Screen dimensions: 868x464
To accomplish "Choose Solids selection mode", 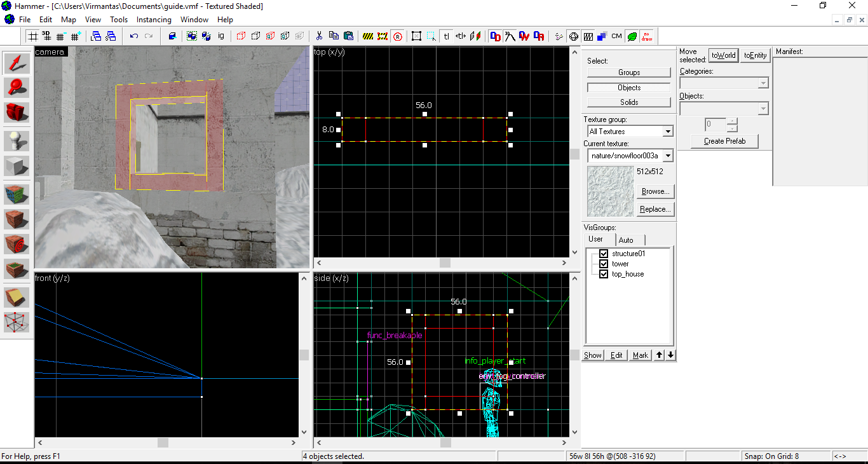I will click(x=629, y=102).
